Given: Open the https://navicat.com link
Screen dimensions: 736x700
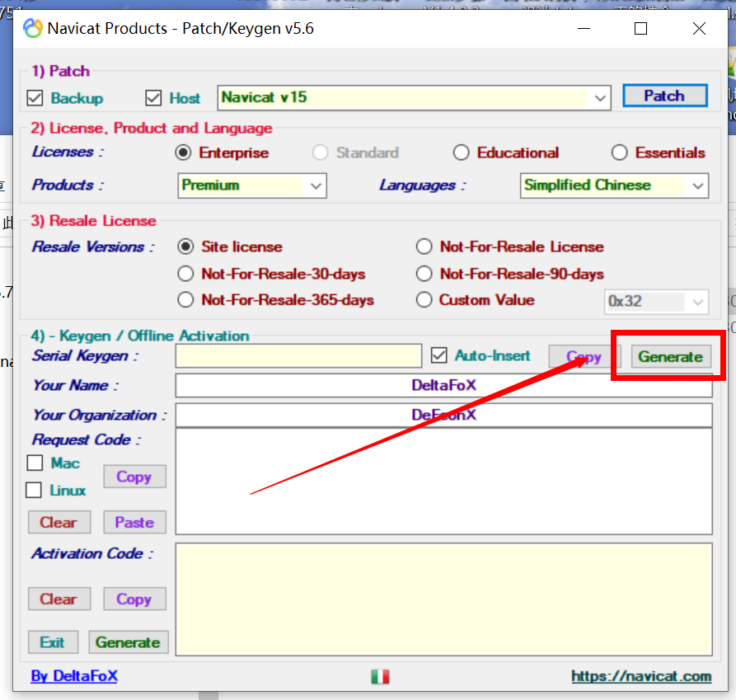Looking at the screenshot, I should coord(641,677).
